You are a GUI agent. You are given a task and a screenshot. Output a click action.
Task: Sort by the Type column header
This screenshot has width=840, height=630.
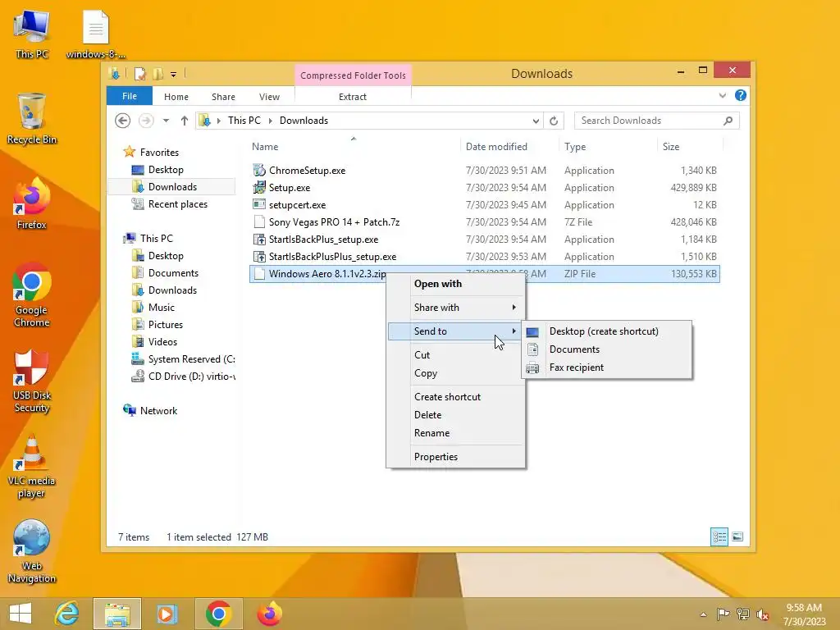608,147
